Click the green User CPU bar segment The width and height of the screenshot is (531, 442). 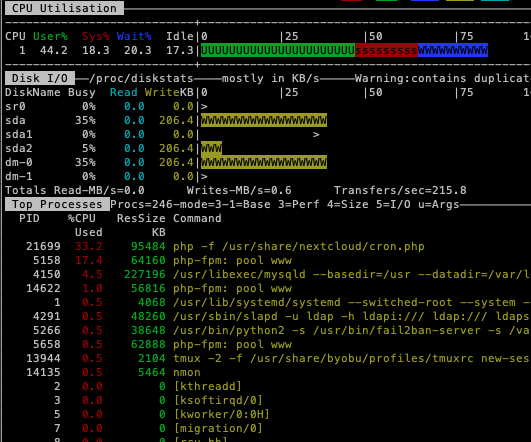point(278,50)
